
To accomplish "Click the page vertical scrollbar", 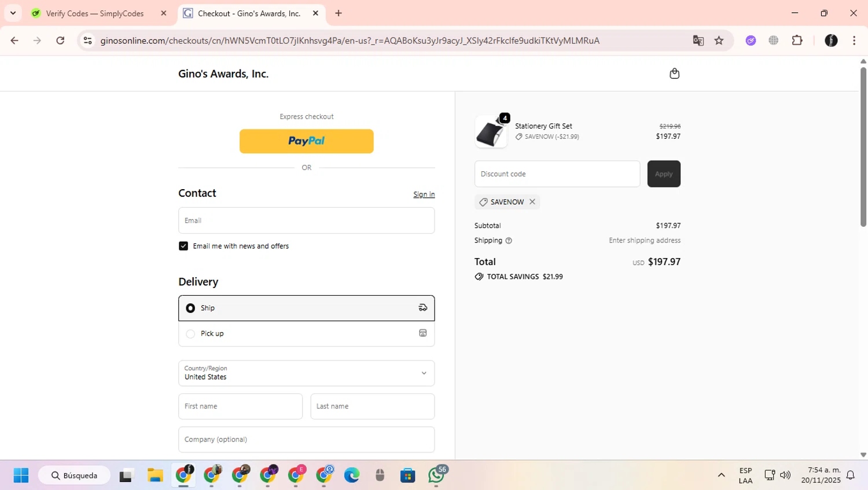I will pyautogui.click(x=863, y=148).
